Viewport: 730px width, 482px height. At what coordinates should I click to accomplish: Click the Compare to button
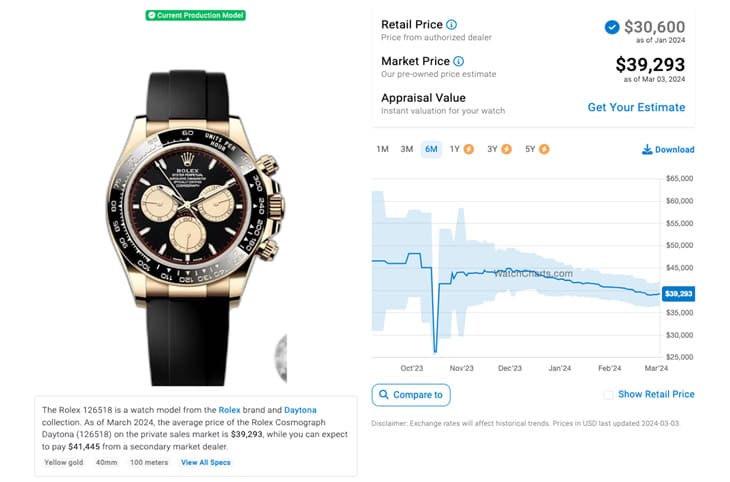coord(411,395)
